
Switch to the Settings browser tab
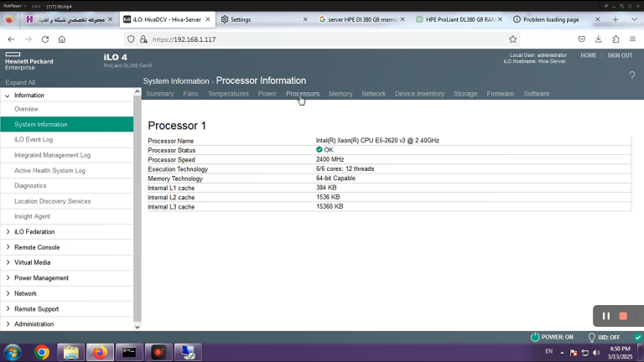(263, 19)
